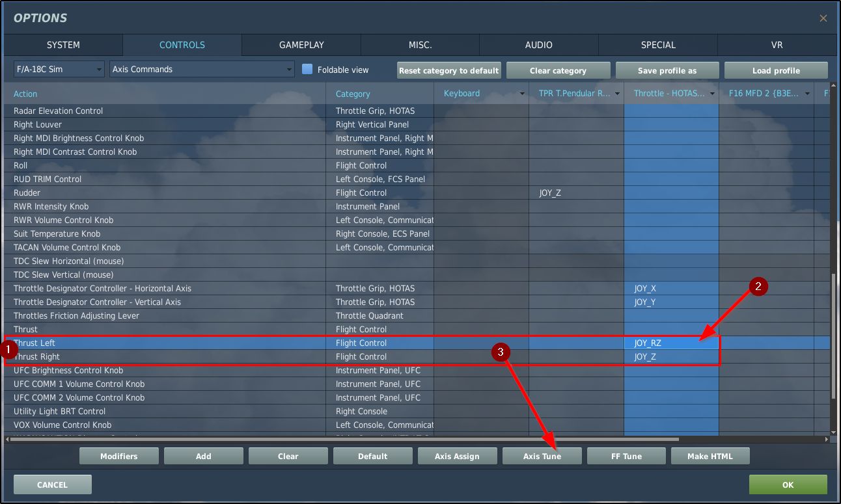
Task: Expand the Axis Commands category dropdown
Action: coord(202,69)
